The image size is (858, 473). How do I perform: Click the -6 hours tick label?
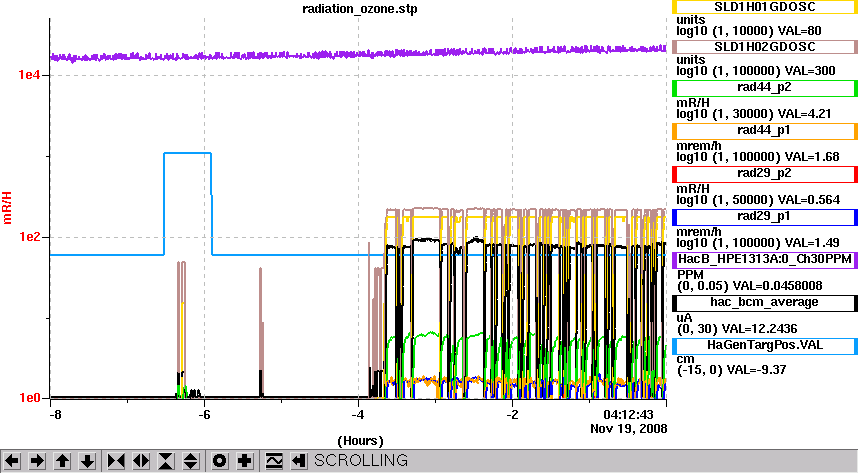[x=204, y=414]
